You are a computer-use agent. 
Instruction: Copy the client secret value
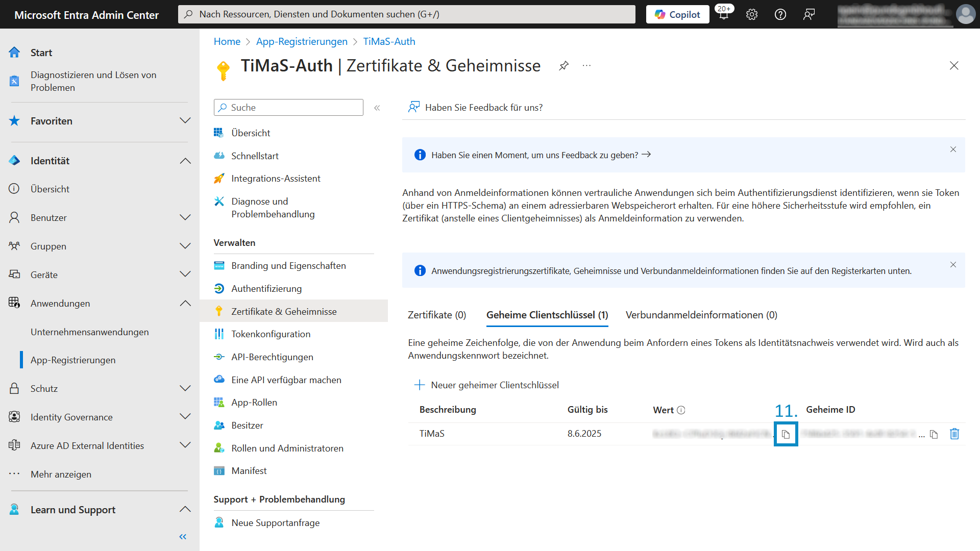[786, 434]
